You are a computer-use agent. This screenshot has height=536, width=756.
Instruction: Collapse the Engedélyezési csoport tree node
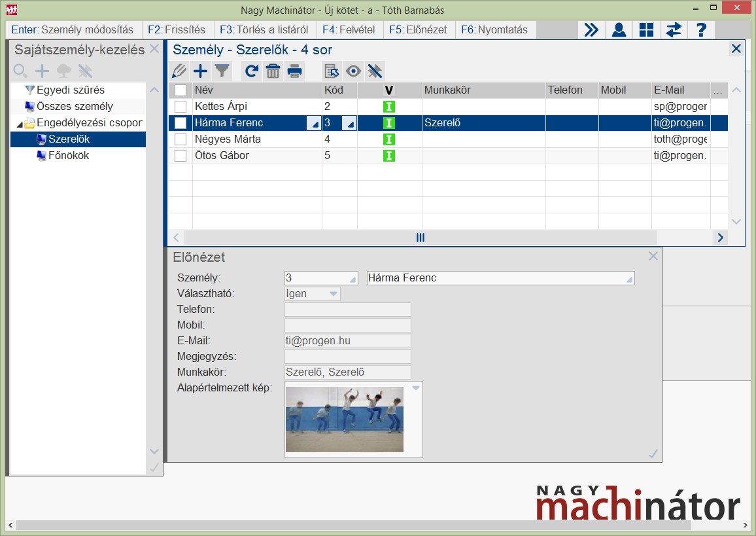(x=19, y=123)
